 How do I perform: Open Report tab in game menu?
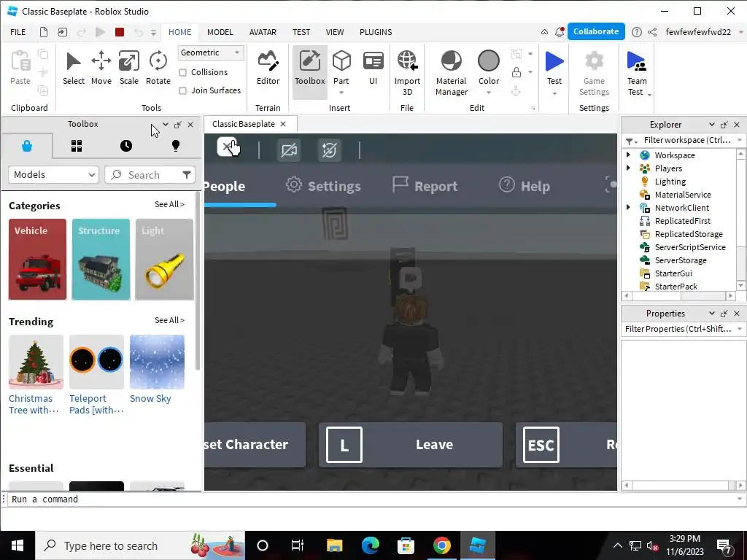click(x=425, y=186)
